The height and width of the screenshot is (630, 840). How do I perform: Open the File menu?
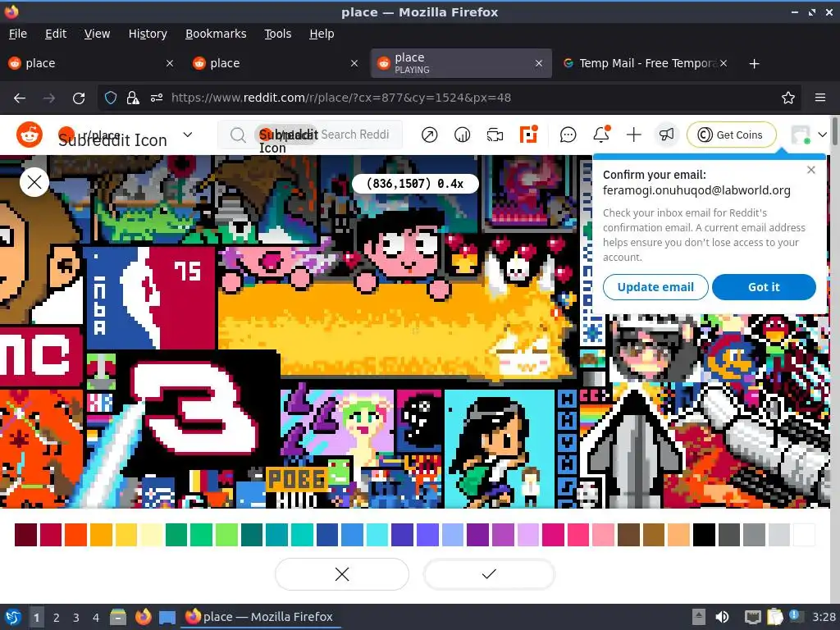coord(18,34)
